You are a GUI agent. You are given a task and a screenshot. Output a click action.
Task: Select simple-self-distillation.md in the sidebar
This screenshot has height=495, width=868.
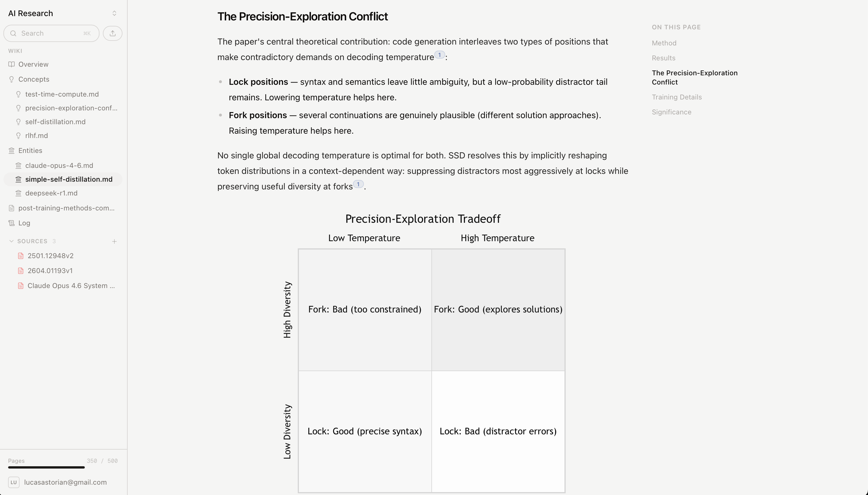click(x=68, y=179)
